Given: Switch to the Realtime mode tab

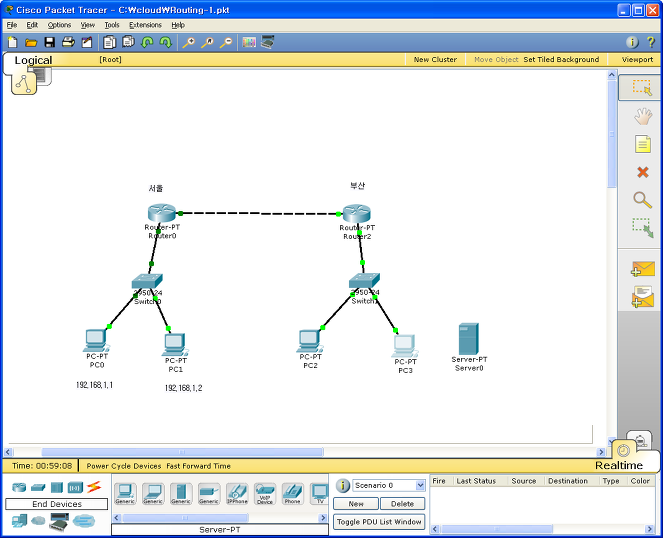Looking at the screenshot, I should point(619,465).
